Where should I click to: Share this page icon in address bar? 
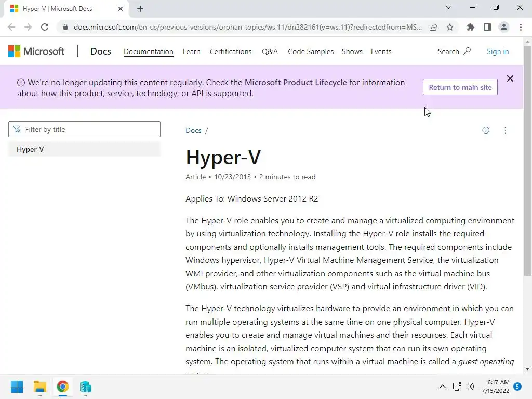click(x=433, y=27)
